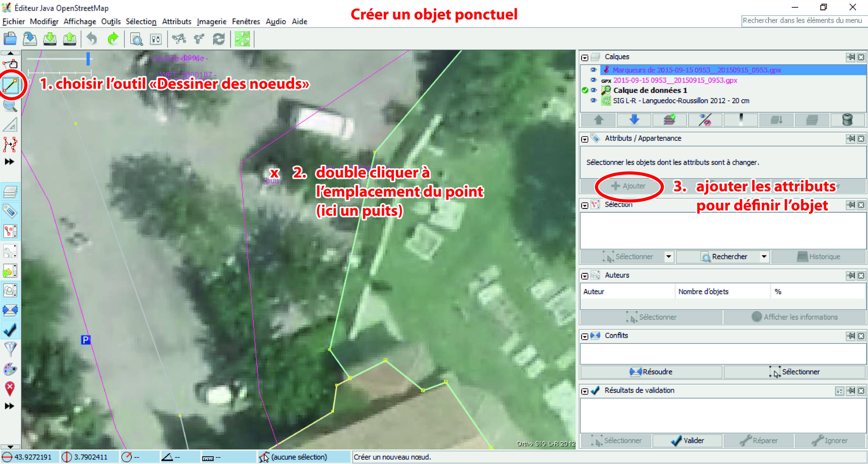The image size is (868, 464).
Task: Click the green imagery offset icon
Action: click(x=242, y=39)
